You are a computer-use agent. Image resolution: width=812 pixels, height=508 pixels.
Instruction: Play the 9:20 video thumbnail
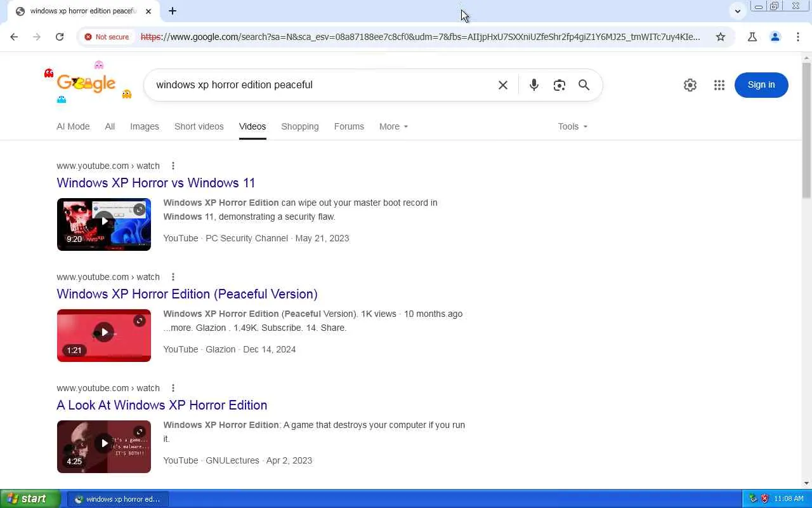tap(104, 224)
